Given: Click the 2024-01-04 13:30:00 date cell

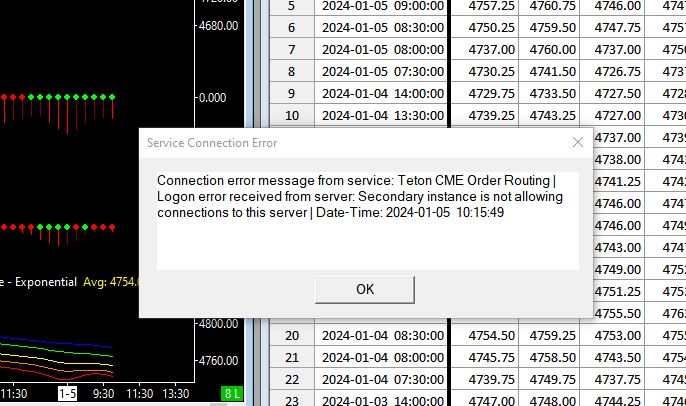Looking at the screenshot, I should coord(382,115).
